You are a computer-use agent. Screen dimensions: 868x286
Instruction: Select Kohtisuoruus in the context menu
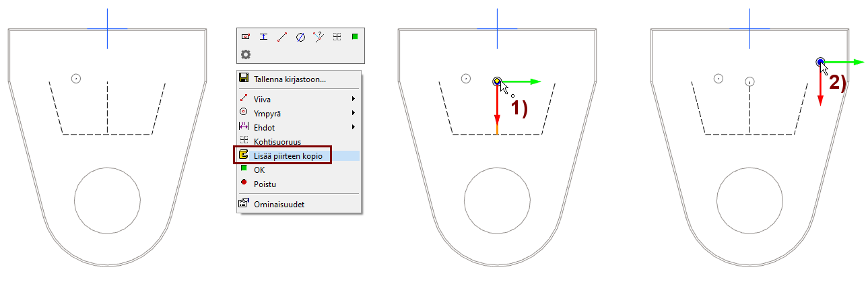(299, 141)
